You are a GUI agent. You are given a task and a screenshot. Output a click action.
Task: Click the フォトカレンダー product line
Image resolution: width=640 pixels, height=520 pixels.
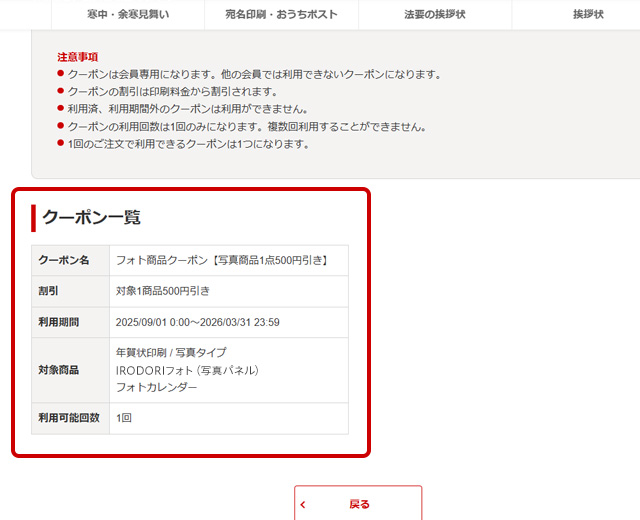pos(157,387)
